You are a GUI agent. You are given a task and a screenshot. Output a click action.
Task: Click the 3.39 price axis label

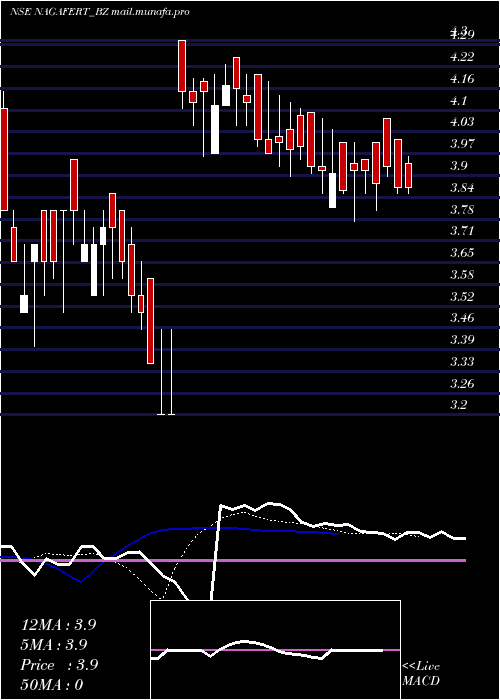pyautogui.click(x=462, y=340)
